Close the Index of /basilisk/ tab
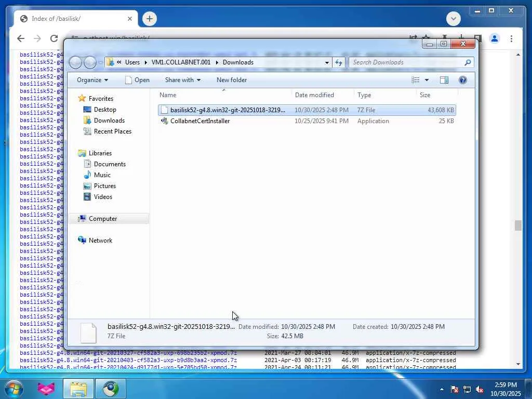532x399 pixels. 129,19
